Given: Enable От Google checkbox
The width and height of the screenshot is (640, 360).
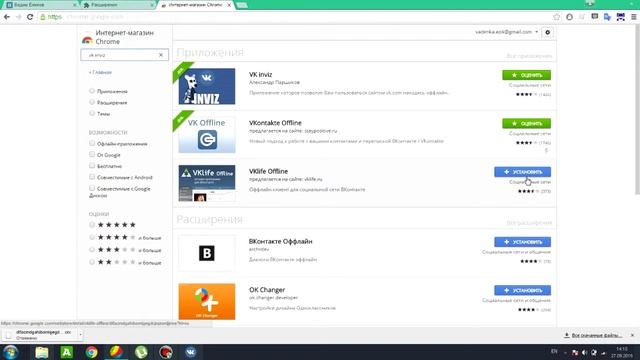Looking at the screenshot, I should point(92,154).
